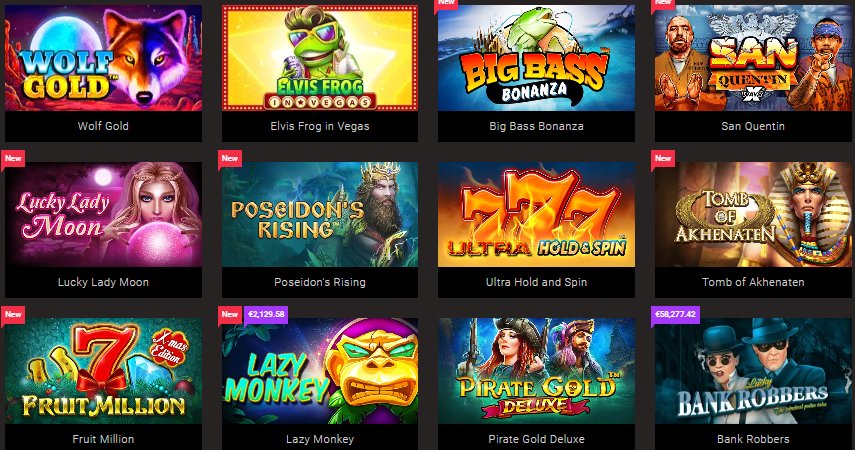Click the Bank Robbers €58,277.42 jackpot badge
Viewport: 855px width, 450px height.
(676, 314)
